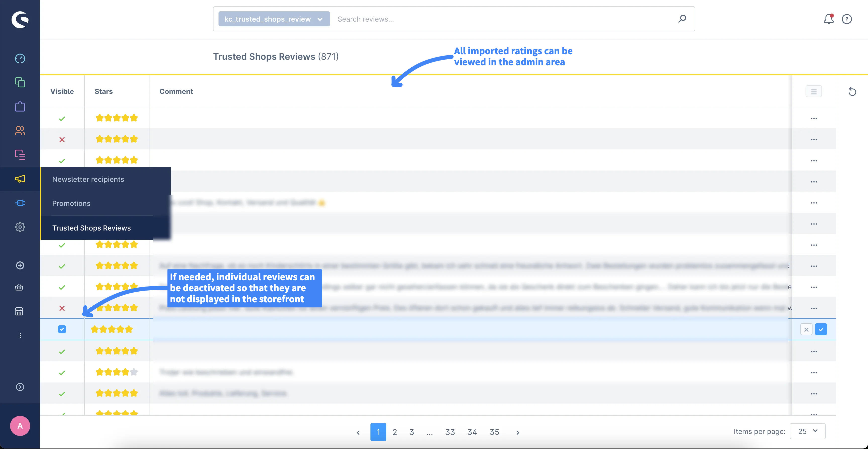This screenshot has width=868, height=449.
Task: Expand the sidebar with circled arrow icon
Action: pyautogui.click(x=20, y=387)
